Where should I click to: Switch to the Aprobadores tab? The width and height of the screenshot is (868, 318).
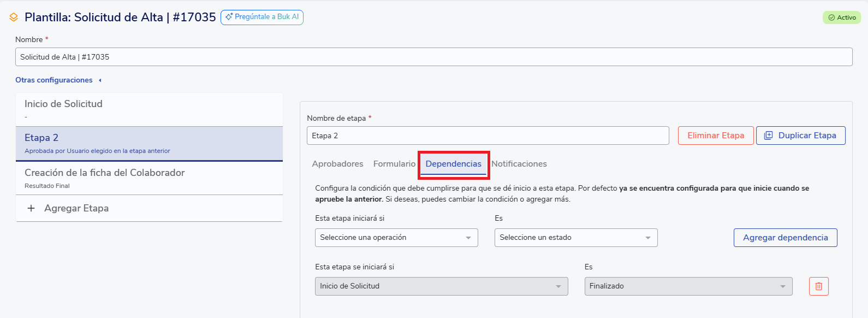point(337,164)
